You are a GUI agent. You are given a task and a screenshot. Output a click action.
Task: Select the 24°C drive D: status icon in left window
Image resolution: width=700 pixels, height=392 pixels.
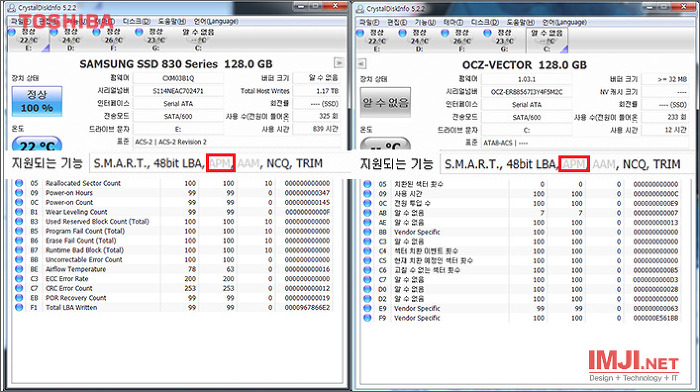point(70,39)
